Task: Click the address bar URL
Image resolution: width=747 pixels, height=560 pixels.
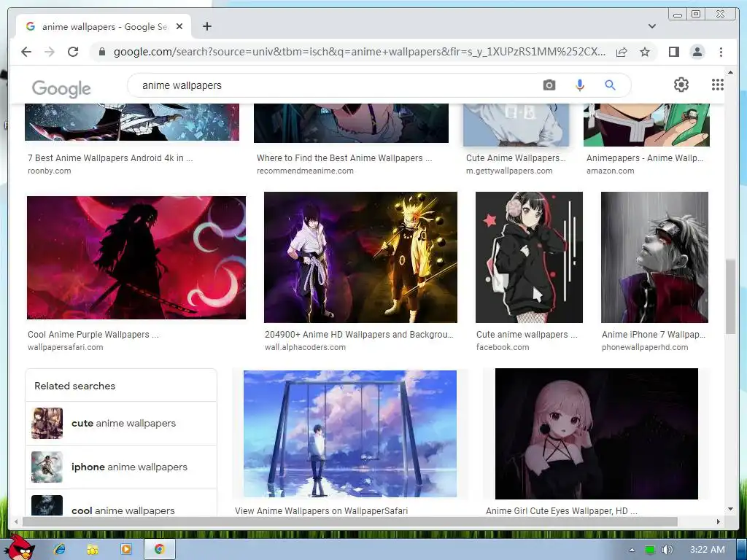Action: point(360,52)
